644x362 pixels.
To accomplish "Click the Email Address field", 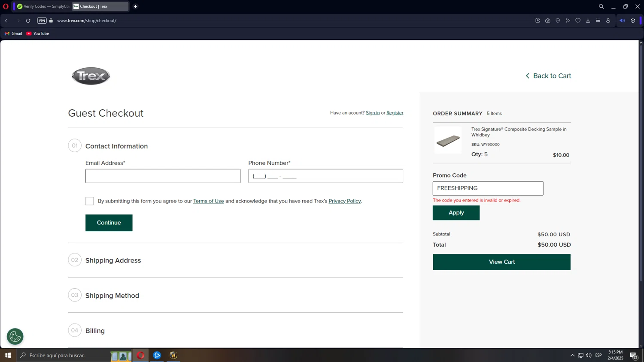I will tap(163, 176).
